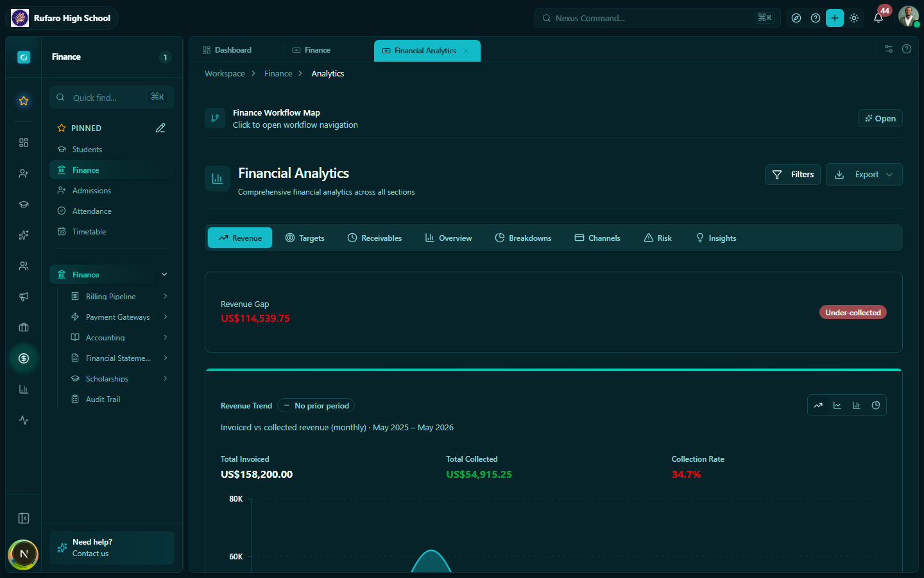
Task: Click the Filters button
Action: click(792, 175)
